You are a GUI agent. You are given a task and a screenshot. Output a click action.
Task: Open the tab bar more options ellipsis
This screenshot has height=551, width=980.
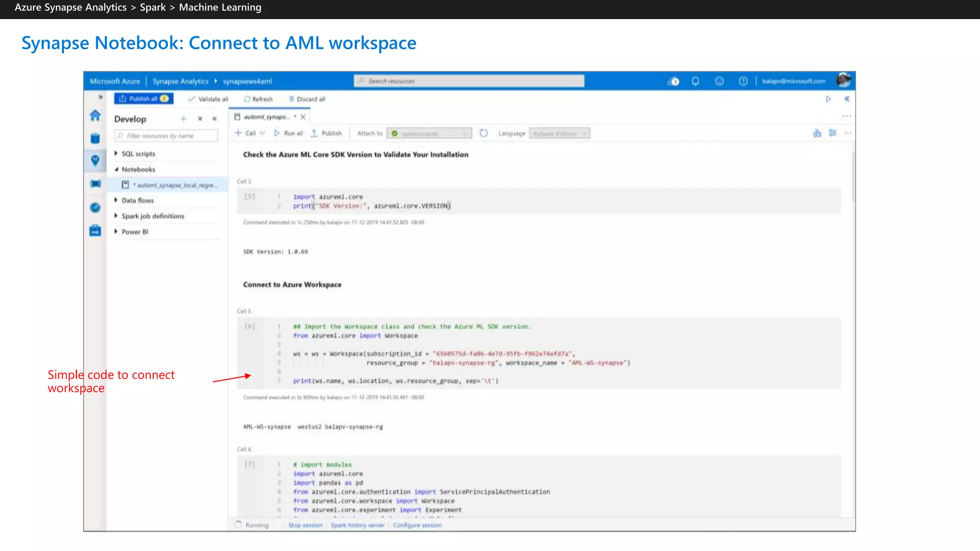(x=846, y=116)
